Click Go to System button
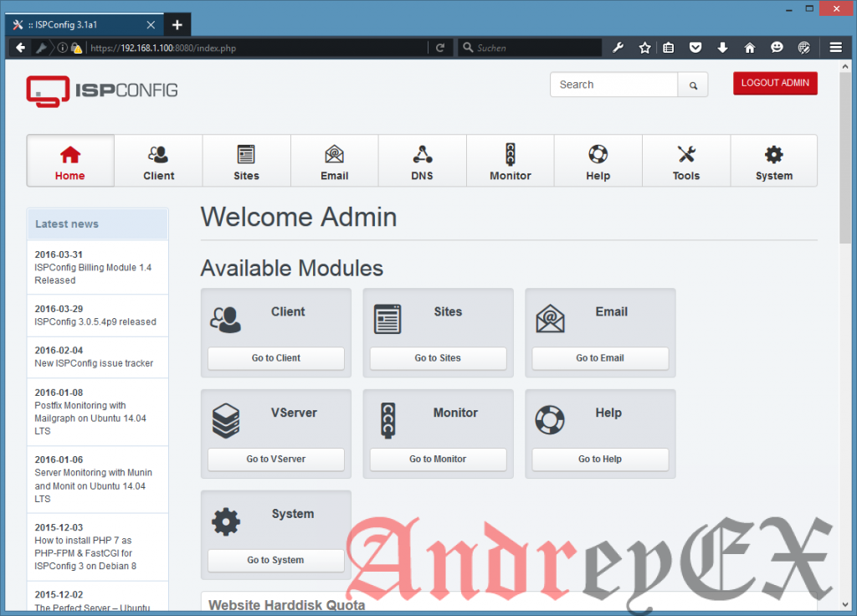This screenshot has height=616, width=857. [276, 560]
